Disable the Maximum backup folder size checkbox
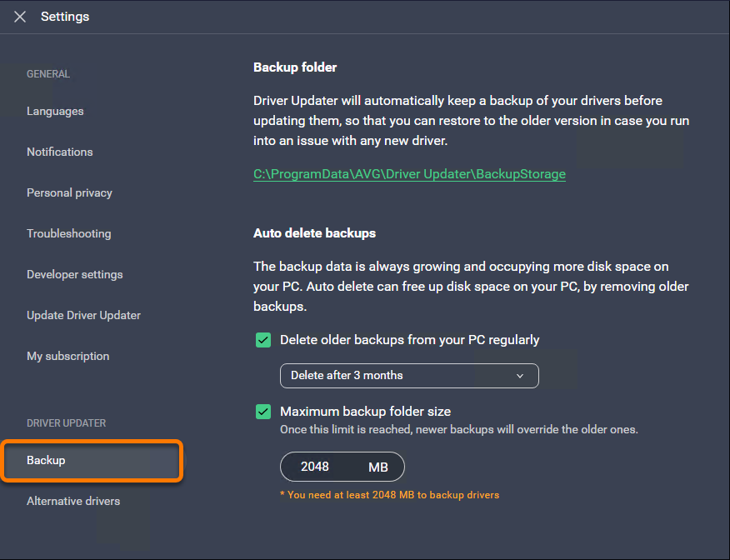The width and height of the screenshot is (730, 560). (263, 412)
